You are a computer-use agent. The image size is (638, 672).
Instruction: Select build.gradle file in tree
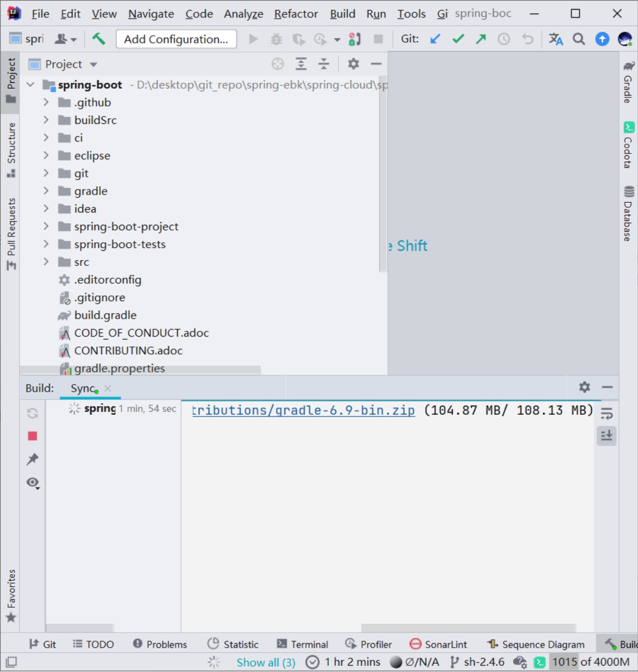[105, 315]
